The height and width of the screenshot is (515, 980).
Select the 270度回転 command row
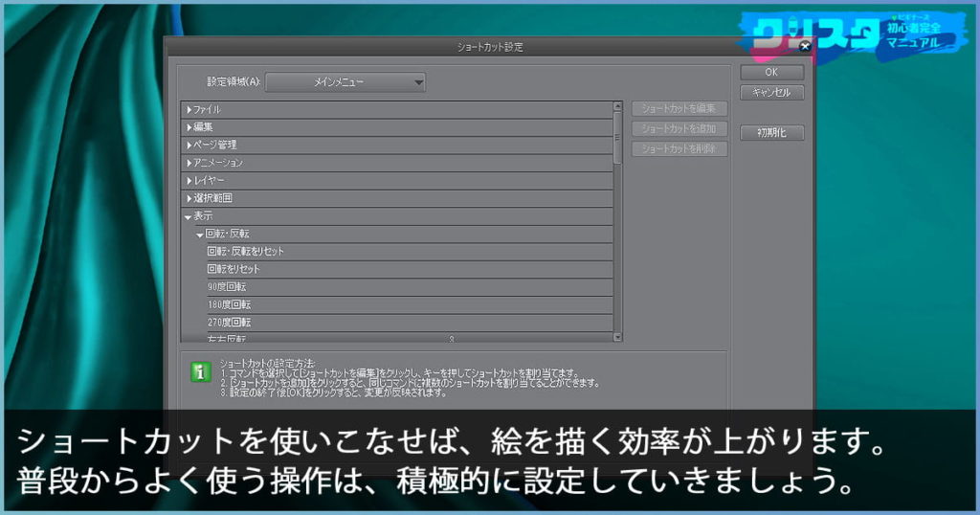coord(410,323)
